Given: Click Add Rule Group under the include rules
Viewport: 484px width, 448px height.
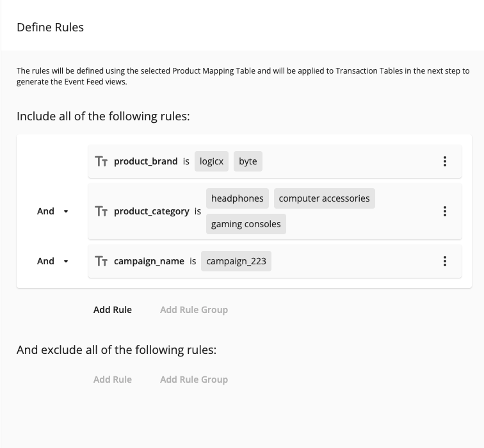Looking at the screenshot, I should (x=194, y=310).
